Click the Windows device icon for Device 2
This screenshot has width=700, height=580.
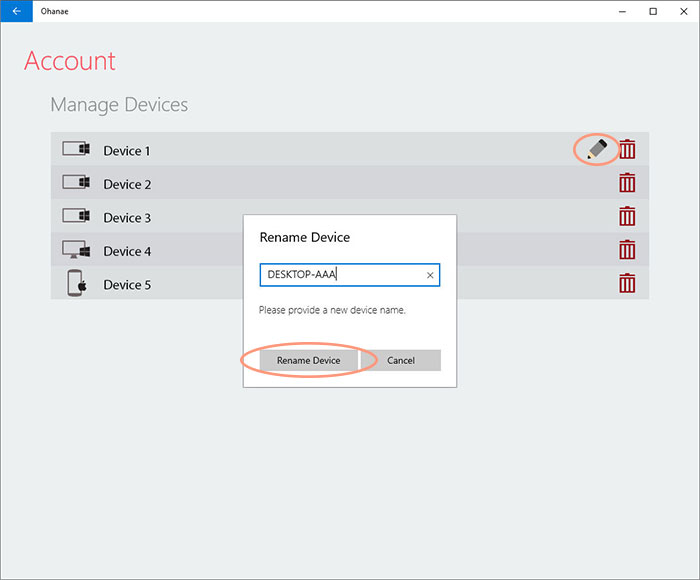(76, 182)
